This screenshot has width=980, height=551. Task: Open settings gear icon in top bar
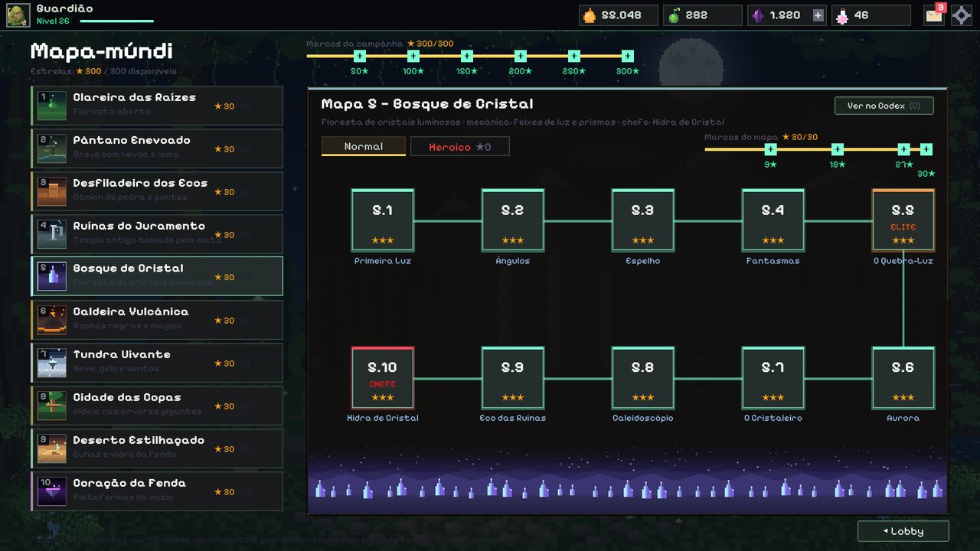961,15
